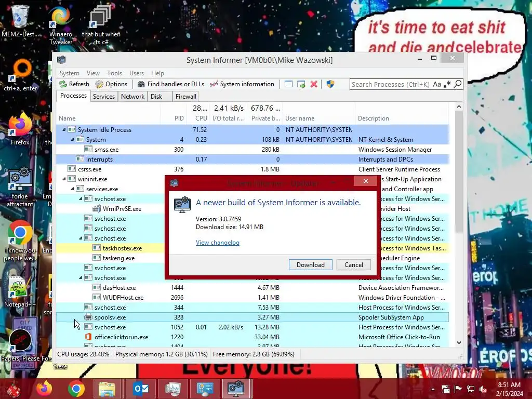
Task: Switch to the Network tab
Action: coord(132,96)
